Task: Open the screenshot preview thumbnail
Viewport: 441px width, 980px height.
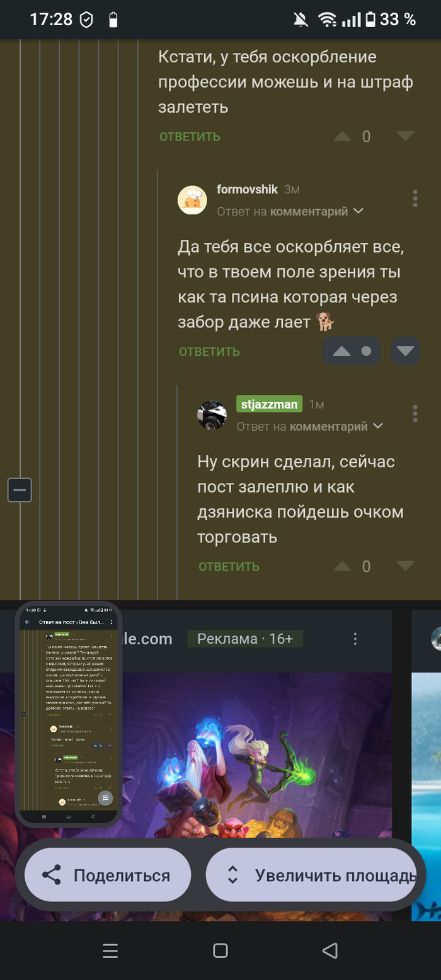Action: pos(68,714)
